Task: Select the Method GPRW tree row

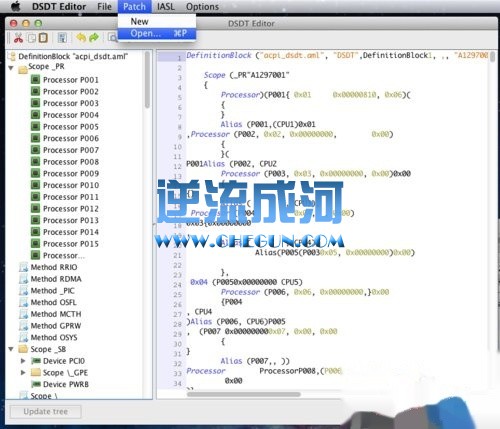Action: click(x=56, y=326)
